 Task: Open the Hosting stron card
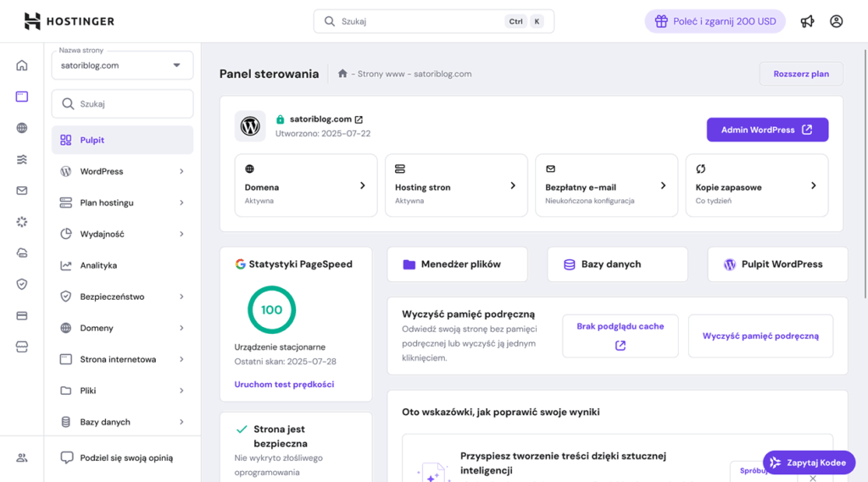click(x=456, y=186)
